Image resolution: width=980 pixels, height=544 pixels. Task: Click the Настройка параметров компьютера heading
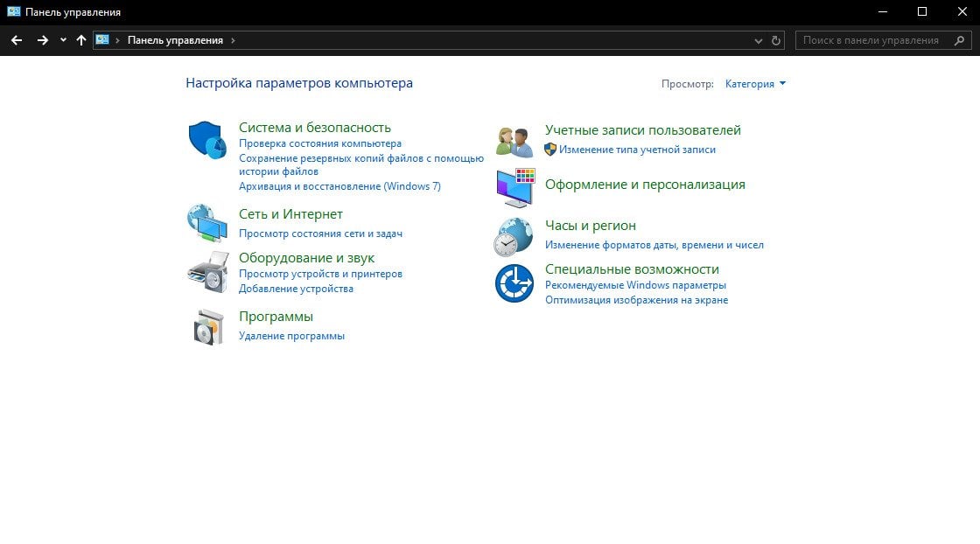(299, 83)
